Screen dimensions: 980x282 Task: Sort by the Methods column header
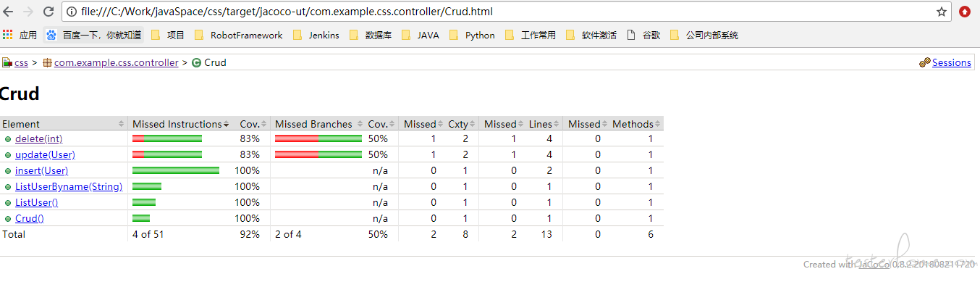click(x=635, y=124)
